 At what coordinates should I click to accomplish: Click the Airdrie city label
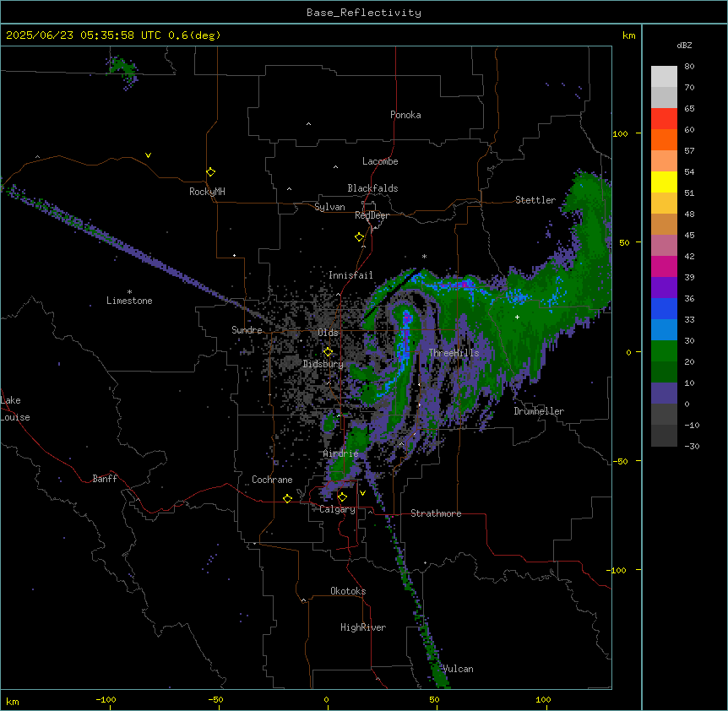pyautogui.click(x=340, y=453)
